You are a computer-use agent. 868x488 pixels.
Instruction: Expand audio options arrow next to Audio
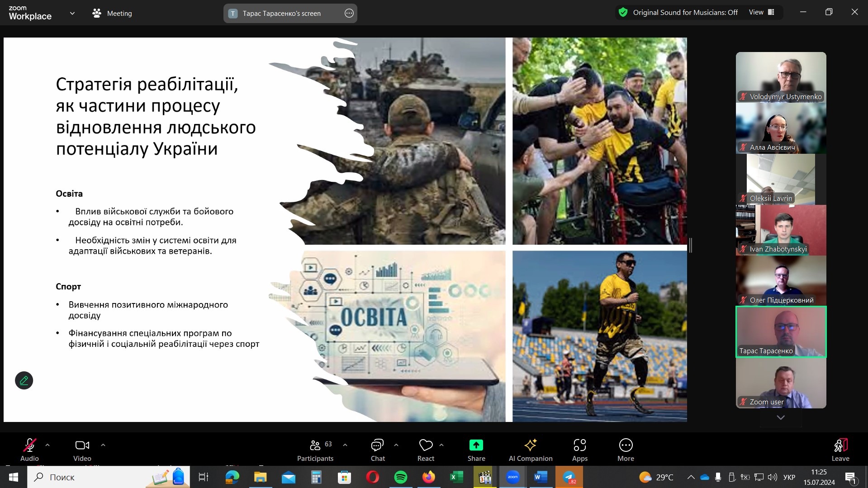47,445
